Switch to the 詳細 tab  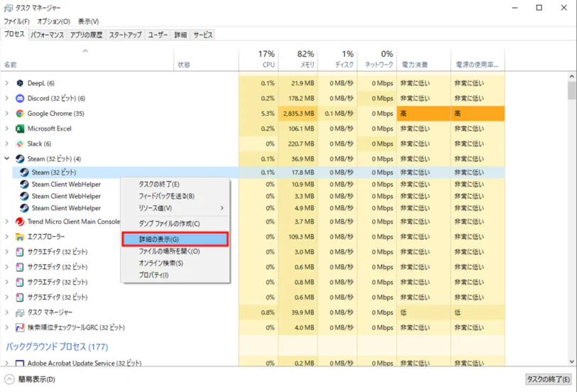coord(180,35)
